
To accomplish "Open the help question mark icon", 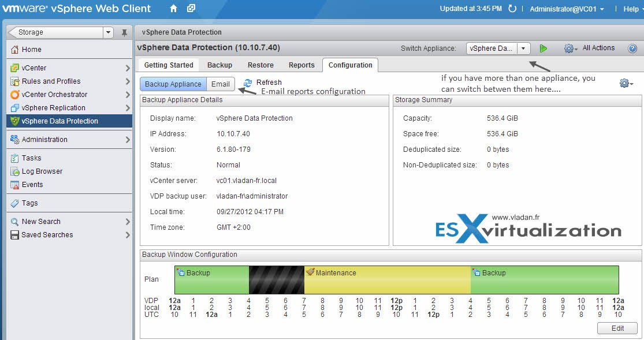I will [x=632, y=48].
